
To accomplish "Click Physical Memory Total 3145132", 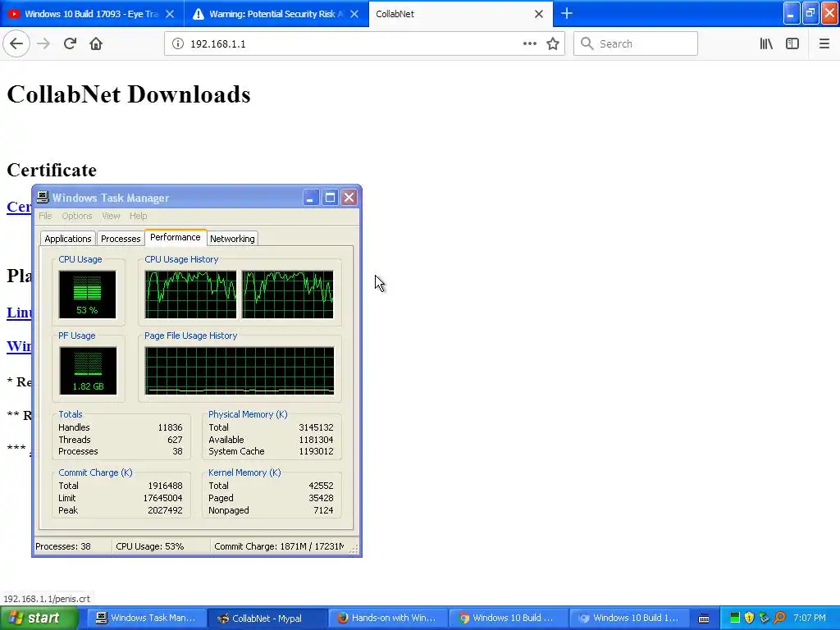I will (316, 427).
